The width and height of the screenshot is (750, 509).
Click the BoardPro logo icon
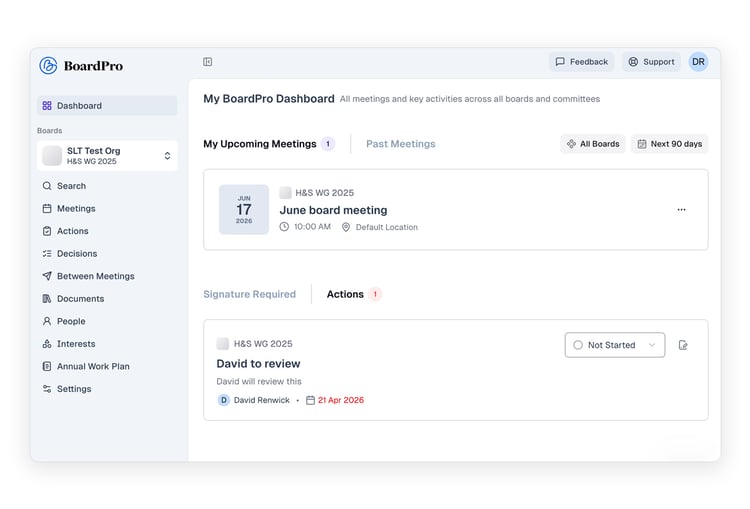[x=48, y=66]
